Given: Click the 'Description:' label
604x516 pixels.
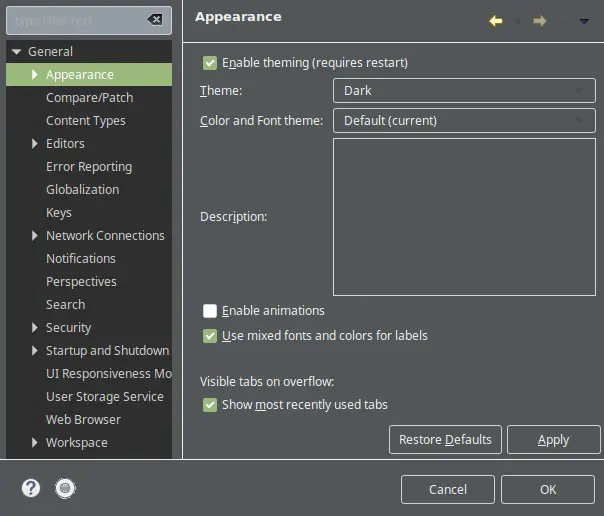Looking at the screenshot, I should pyautogui.click(x=233, y=217).
